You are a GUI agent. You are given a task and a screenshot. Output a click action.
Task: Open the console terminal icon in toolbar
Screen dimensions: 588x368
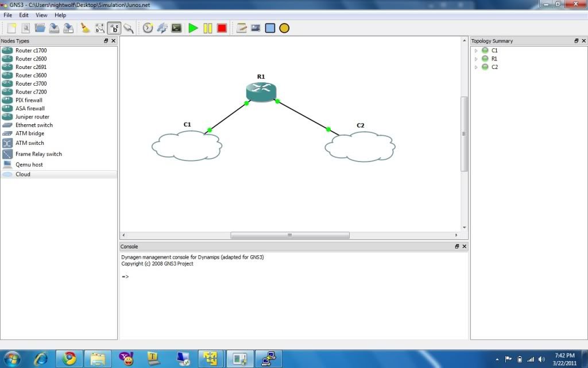pyautogui.click(x=176, y=28)
